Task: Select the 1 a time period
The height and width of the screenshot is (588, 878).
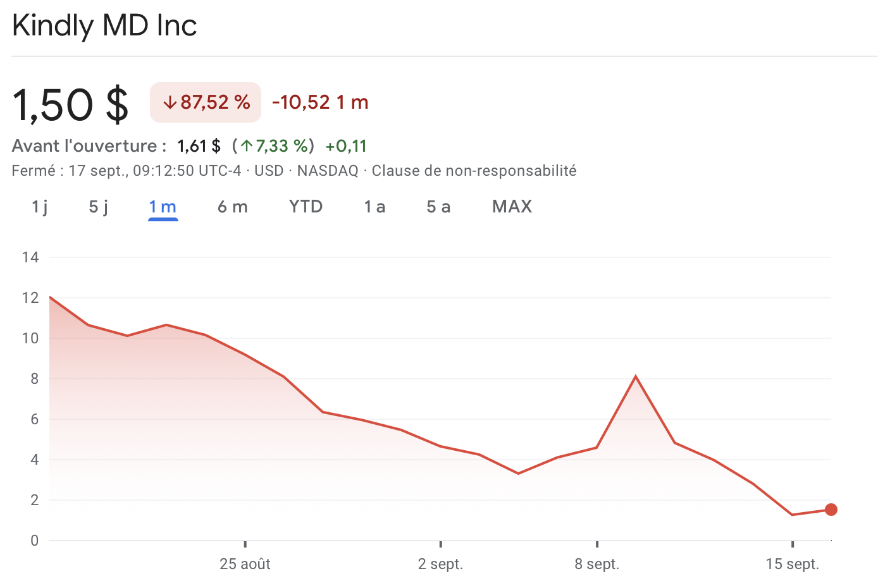Action: point(374,206)
